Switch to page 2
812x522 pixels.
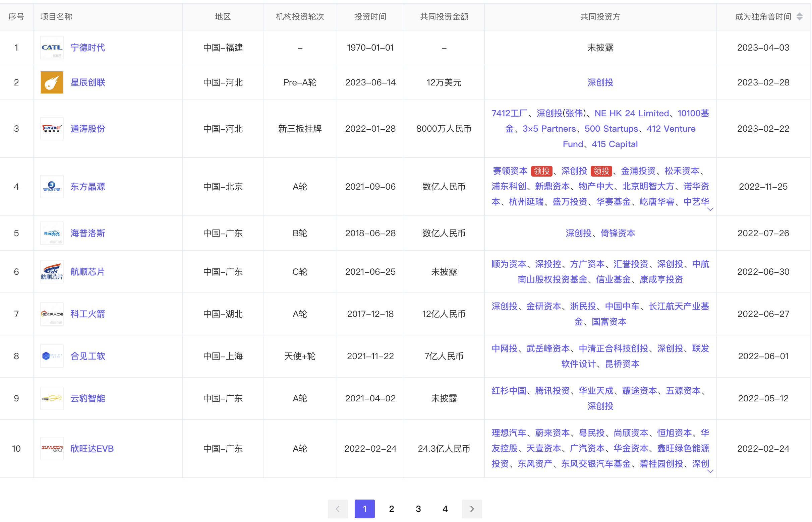click(392, 509)
